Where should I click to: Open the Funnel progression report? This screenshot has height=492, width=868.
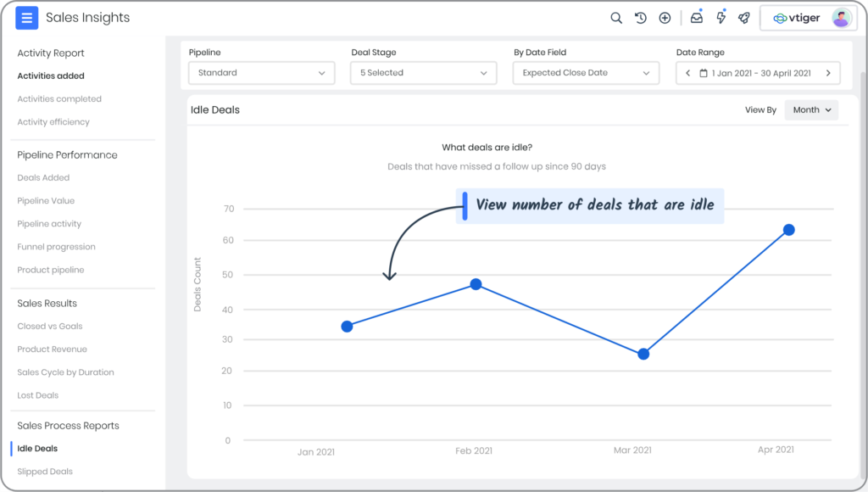(x=56, y=247)
